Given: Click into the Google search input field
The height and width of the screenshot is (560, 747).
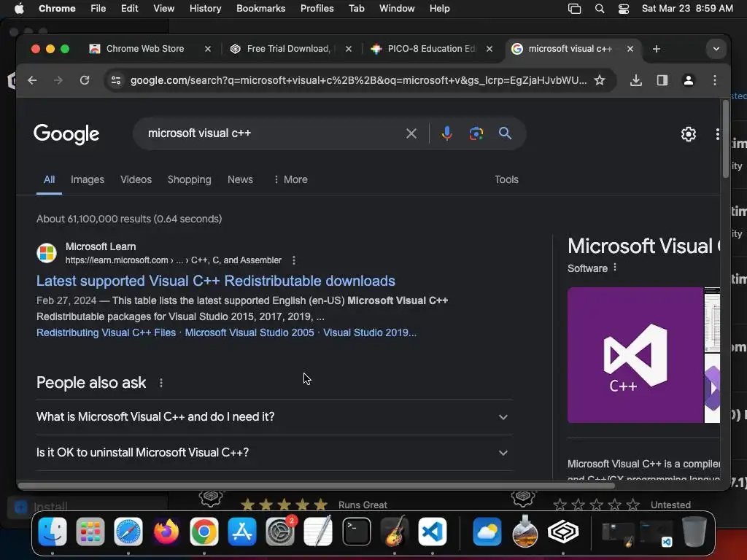Looking at the screenshot, I should point(271,133).
